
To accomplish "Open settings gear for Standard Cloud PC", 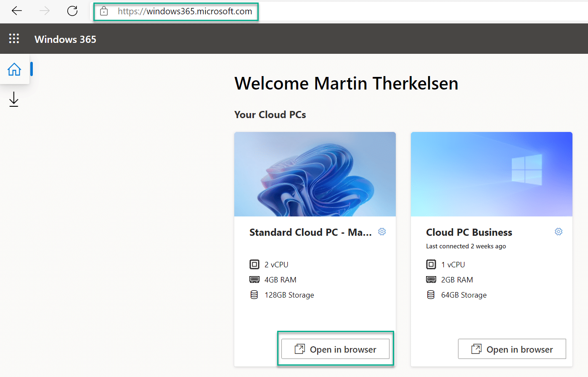I will point(382,232).
